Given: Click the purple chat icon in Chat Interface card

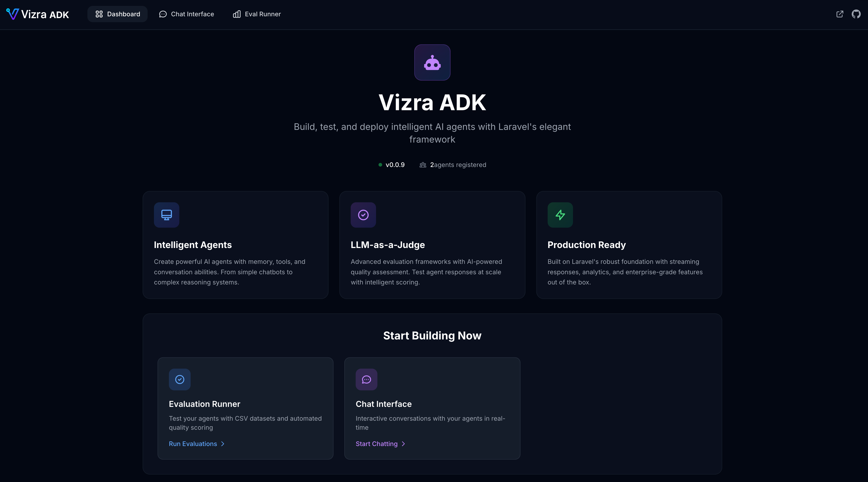Looking at the screenshot, I should [367, 380].
